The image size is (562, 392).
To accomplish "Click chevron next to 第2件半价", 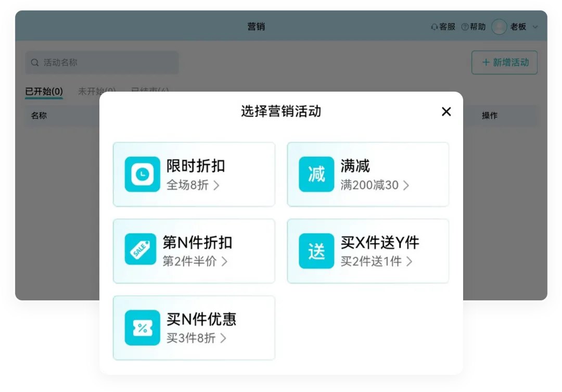I will [x=224, y=261].
